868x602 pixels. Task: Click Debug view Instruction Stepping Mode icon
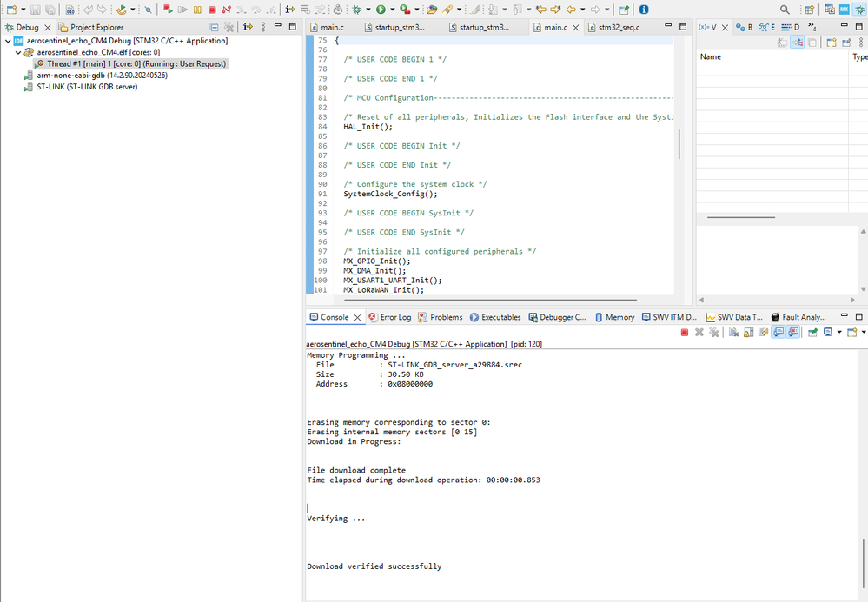point(248,27)
